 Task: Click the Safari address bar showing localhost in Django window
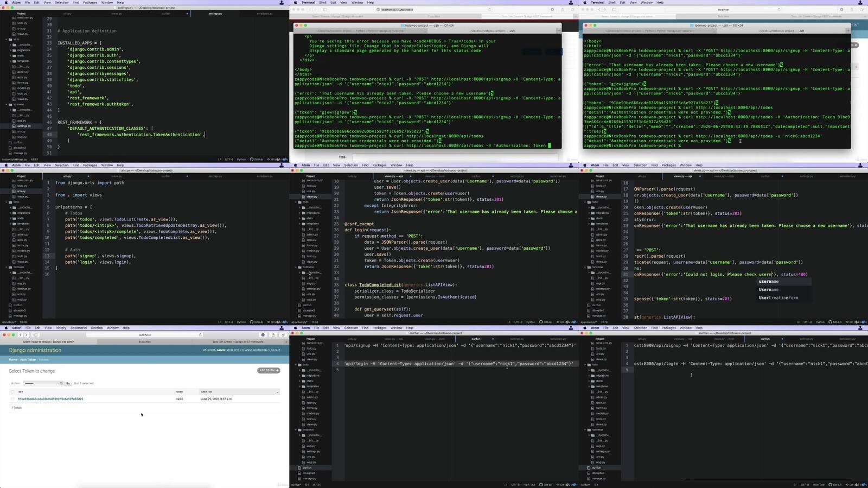(144, 335)
